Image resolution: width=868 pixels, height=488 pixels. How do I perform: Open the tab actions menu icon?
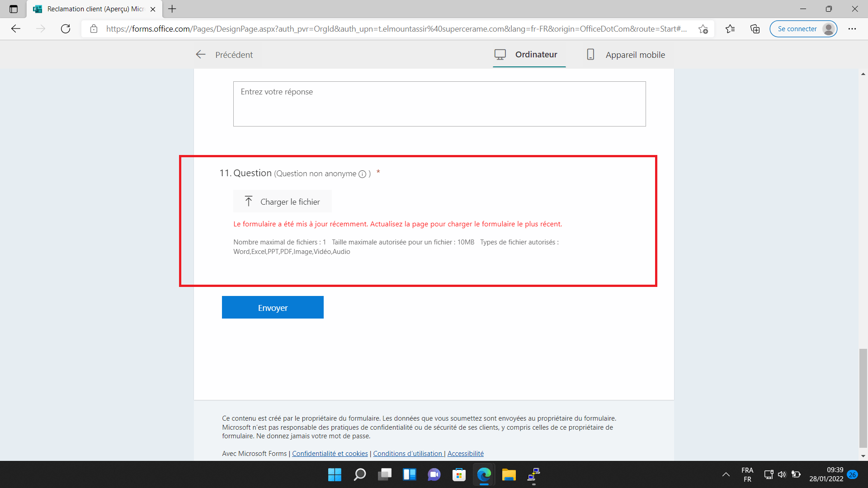coord(14,9)
